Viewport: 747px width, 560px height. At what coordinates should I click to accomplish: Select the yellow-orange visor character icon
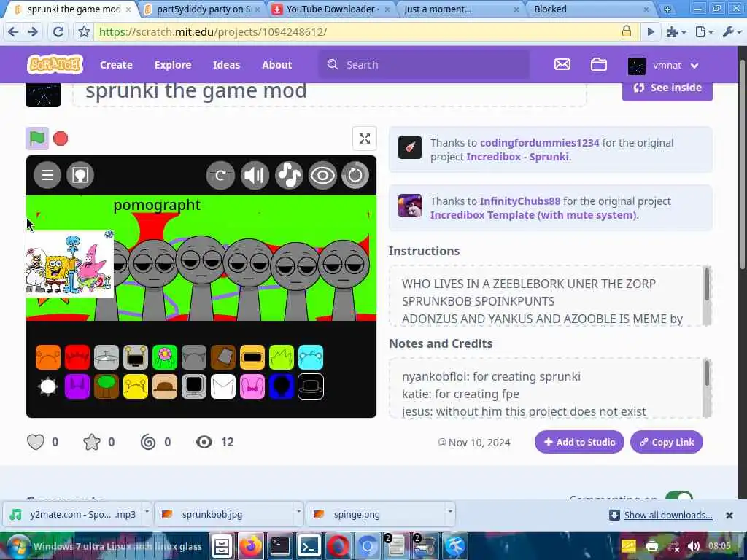click(x=252, y=357)
